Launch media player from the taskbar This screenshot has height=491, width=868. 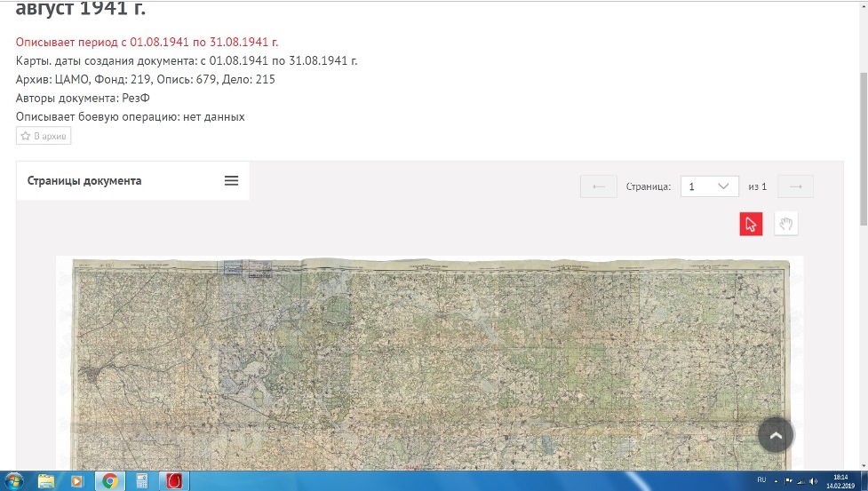(77, 480)
